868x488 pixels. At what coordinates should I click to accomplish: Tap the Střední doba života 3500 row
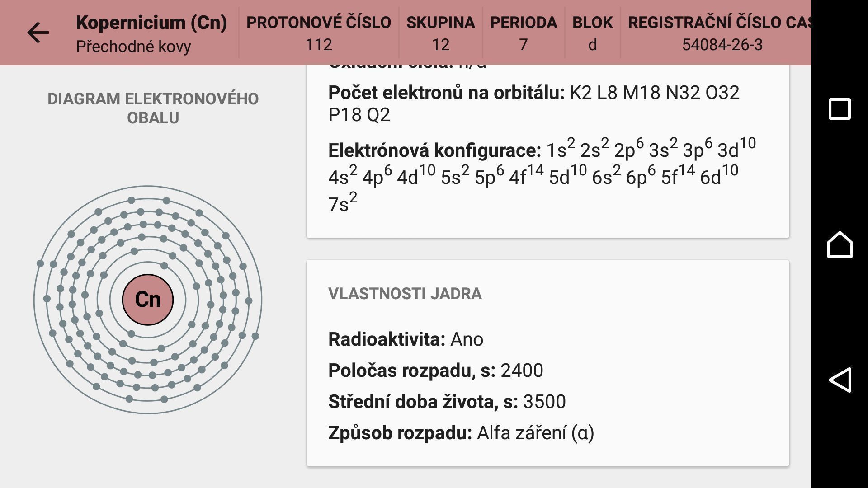click(447, 402)
